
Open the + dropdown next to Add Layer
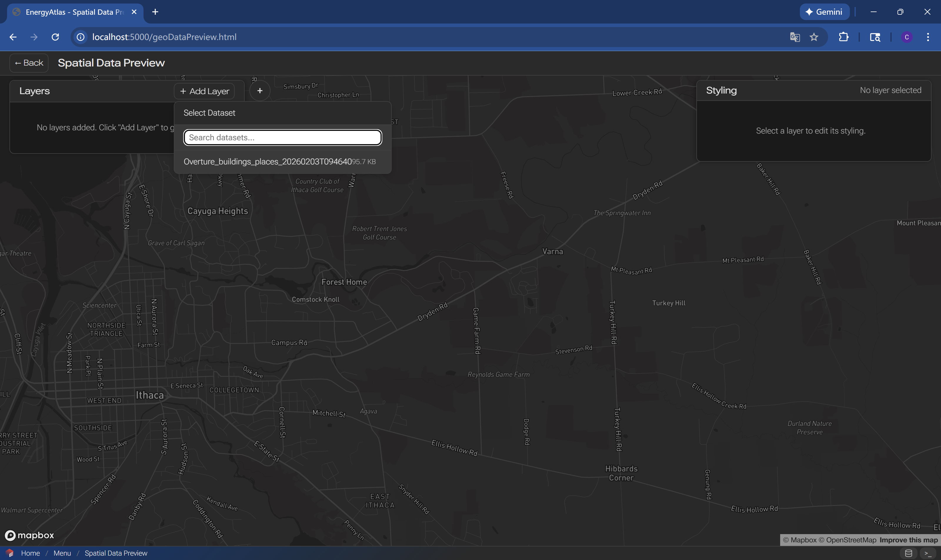(x=260, y=91)
